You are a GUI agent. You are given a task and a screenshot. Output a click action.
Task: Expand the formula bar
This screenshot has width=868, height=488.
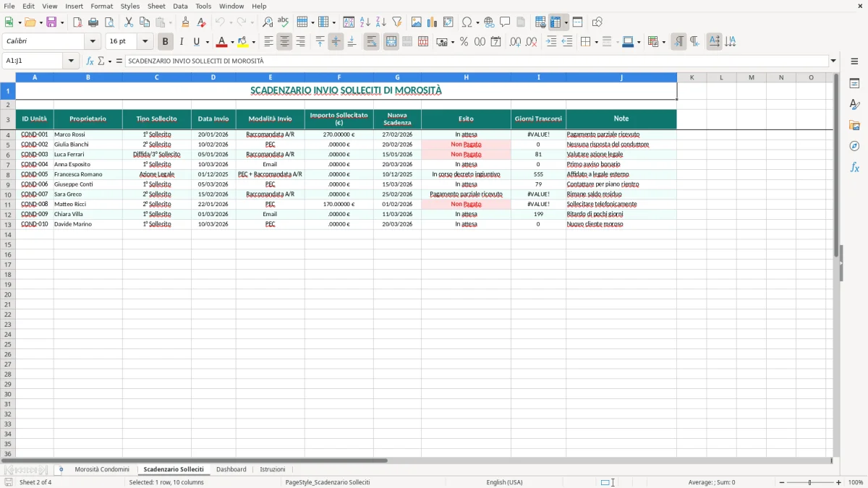pos(833,61)
